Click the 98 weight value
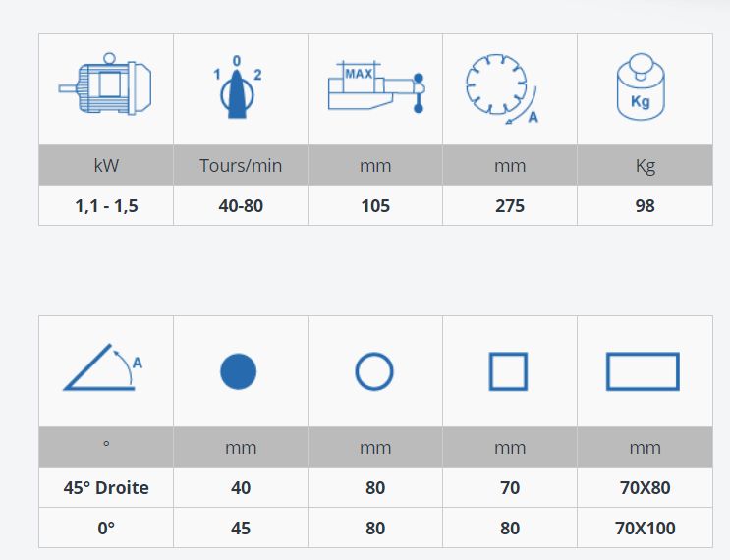This screenshot has width=730, height=560. click(645, 205)
